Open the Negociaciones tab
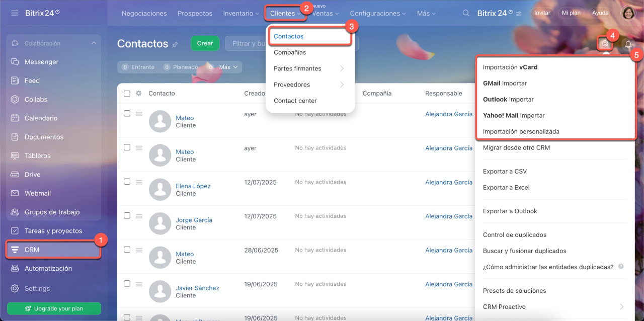 (144, 13)
